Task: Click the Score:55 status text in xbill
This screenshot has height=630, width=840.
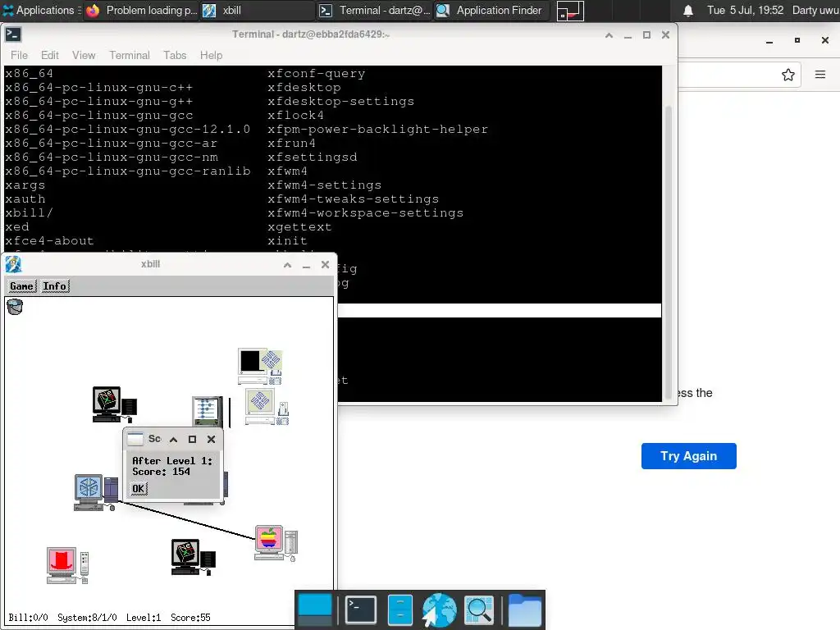Action: (x=190, y=618)
